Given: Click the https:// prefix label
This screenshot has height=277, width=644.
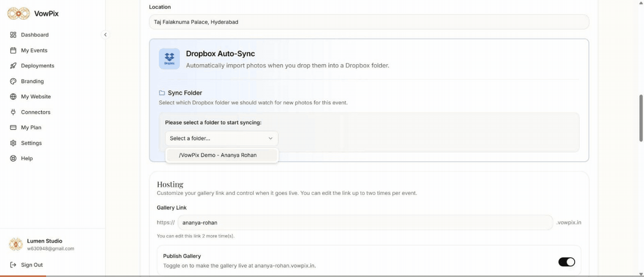Looking at the screenshot, I should (x=166, y=222).
